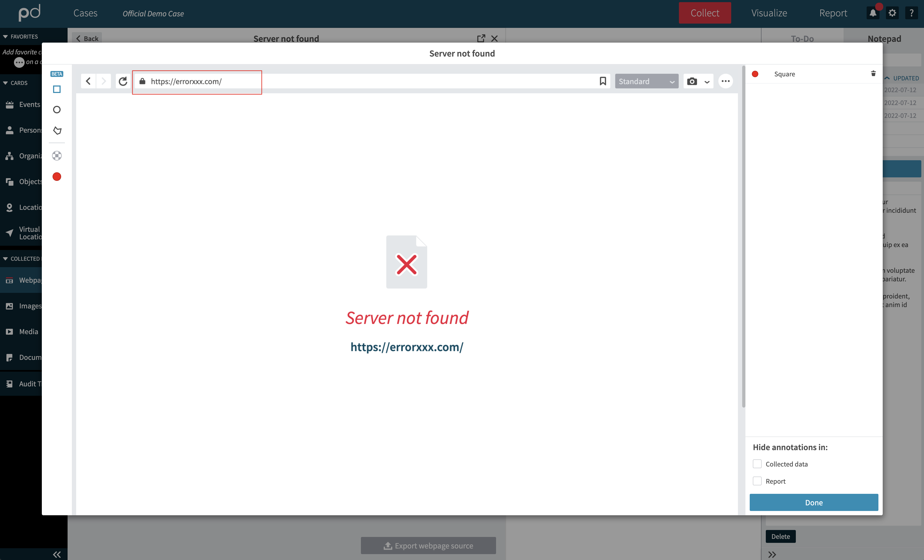Viewport: 924px width, 560px height.
Task: Open Events in the sidebar
Action: [21, 104]
